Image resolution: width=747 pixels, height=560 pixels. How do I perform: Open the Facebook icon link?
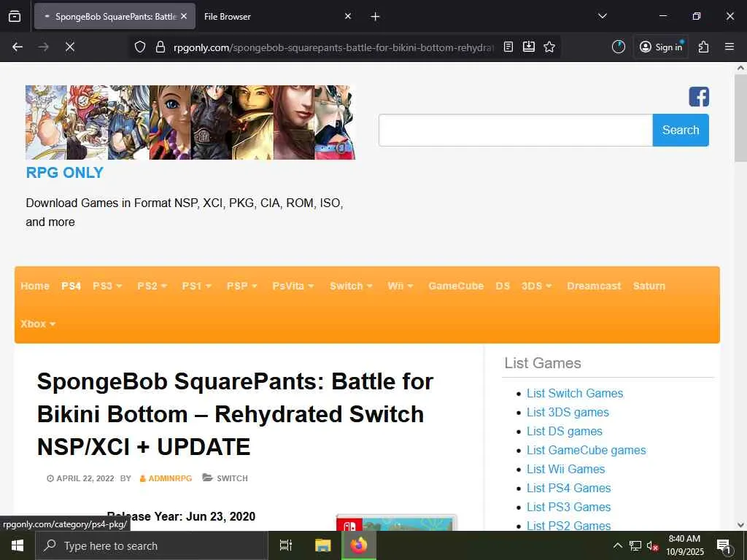699,97
